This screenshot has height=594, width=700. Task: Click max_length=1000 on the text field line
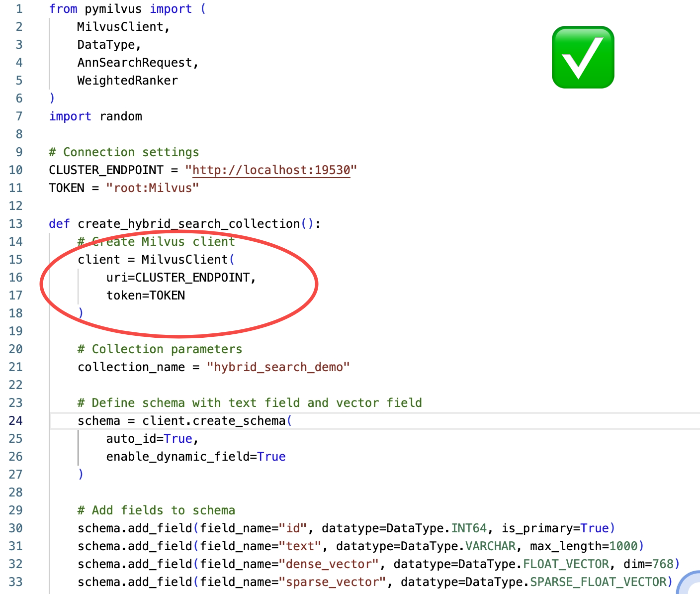(x=584, y=546)
